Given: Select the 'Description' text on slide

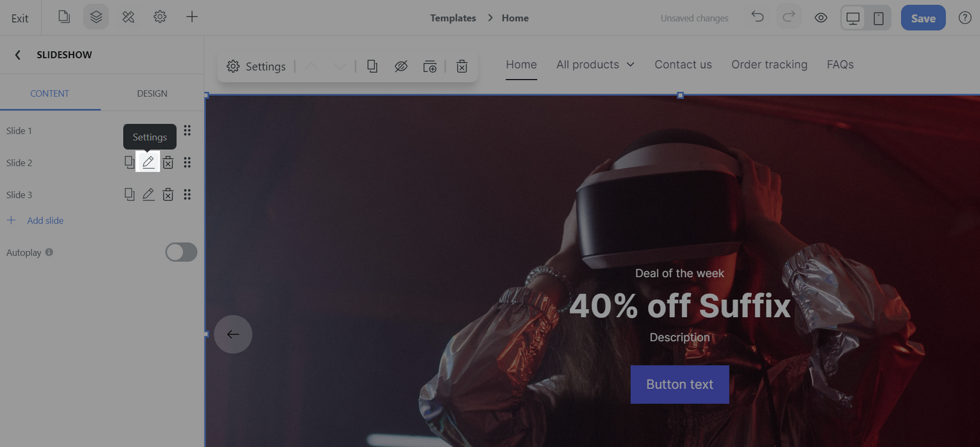Looking at the screenshot, I should (680, 337).
